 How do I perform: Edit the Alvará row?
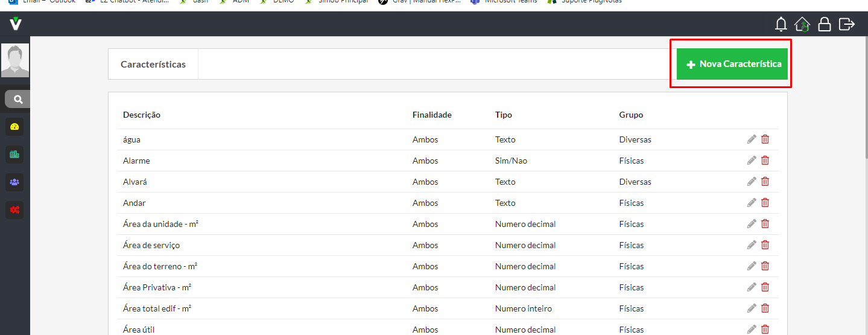(x=752, y=182)
